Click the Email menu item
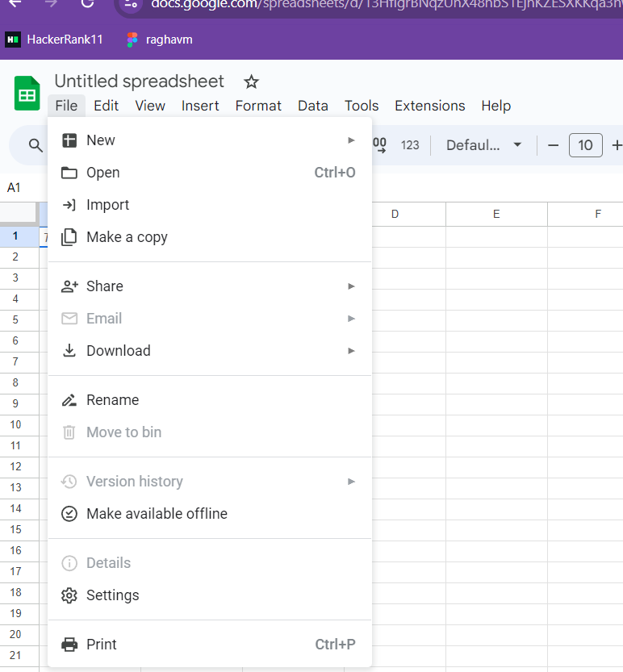623x672 pixels. 210,318
